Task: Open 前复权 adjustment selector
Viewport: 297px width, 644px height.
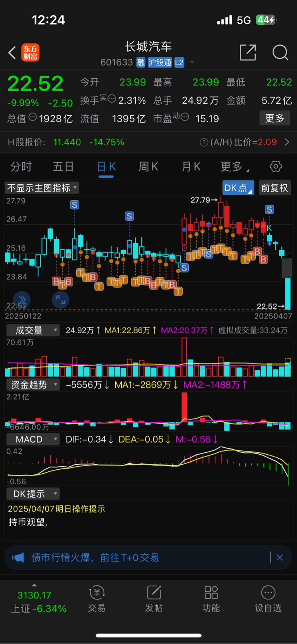Action: 275,188
